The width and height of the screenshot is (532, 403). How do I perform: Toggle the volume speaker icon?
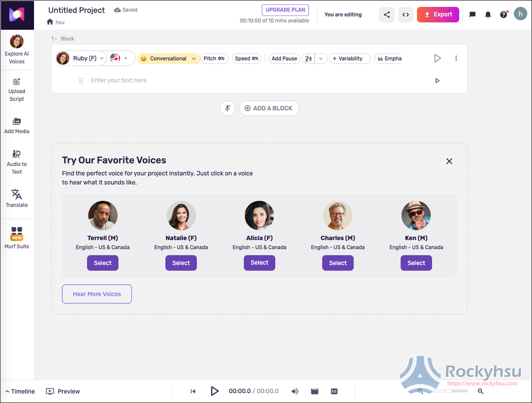coord(295,391)
